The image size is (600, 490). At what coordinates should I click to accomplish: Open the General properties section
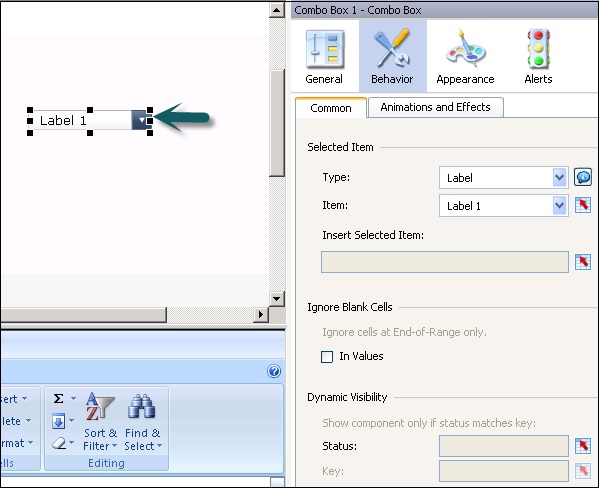(324, 57)
